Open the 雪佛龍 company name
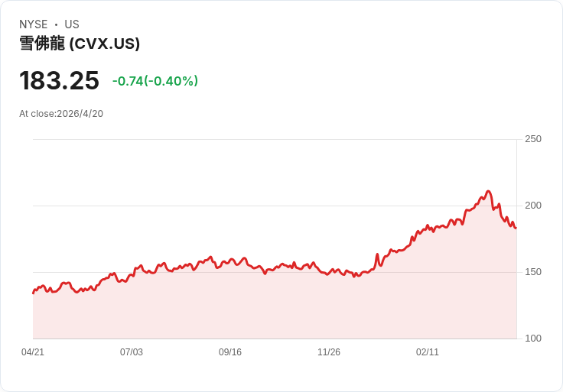563x392 pixels. (42, 44)
